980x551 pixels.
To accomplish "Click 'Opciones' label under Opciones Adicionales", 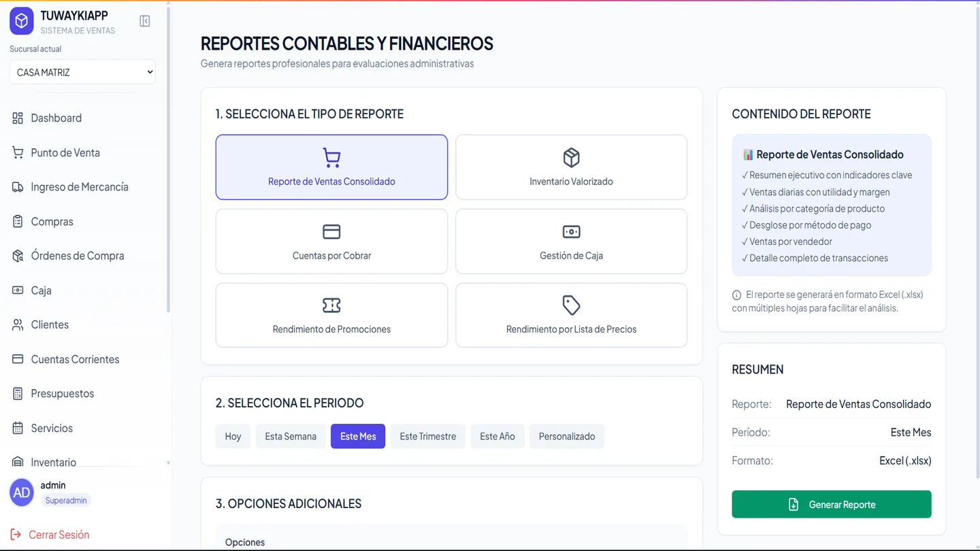I will 245,542.
